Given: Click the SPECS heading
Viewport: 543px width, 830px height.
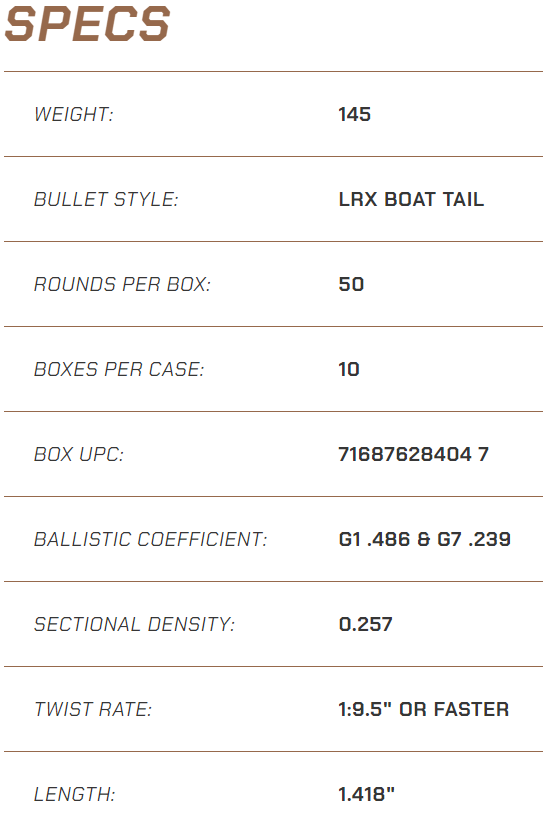Looking at the screenshot, I should tap(87, 24).
